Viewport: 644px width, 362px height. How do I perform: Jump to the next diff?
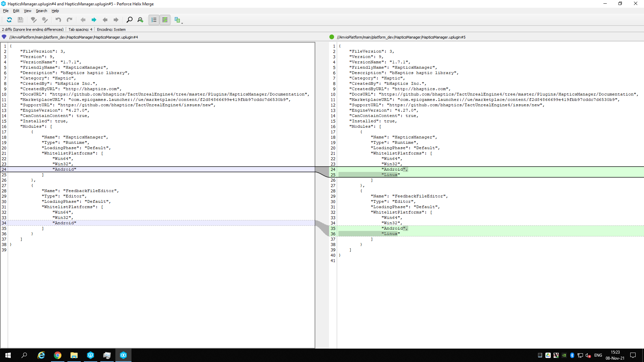[x=94, y=20]
